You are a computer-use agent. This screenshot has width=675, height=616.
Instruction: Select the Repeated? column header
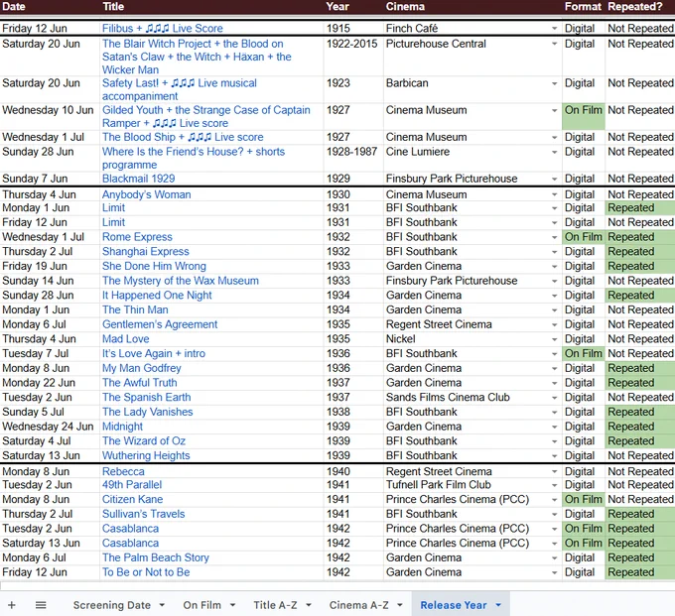pos(635,7)
